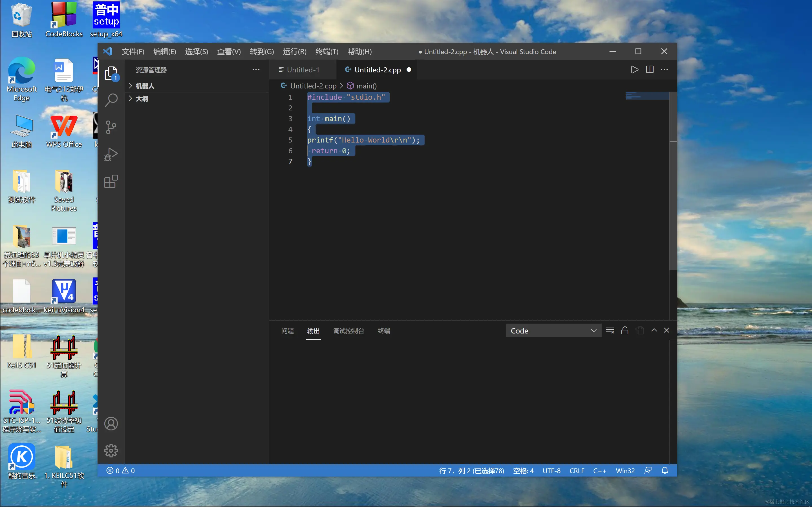812x507 pixels.
Task: Open the Source Control view
Action: click(x=111, y=127)
